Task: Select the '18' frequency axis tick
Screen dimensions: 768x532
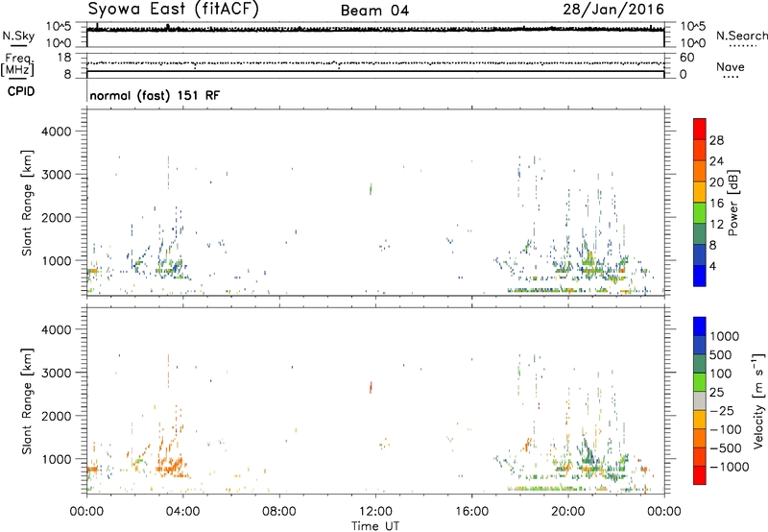Action: click(x=64, y=58)
